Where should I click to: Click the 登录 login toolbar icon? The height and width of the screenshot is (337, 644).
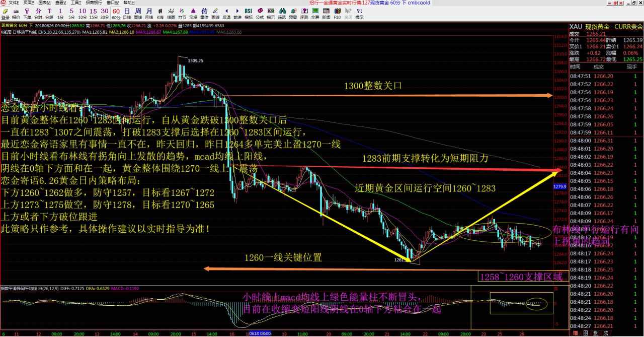point(5,14)
